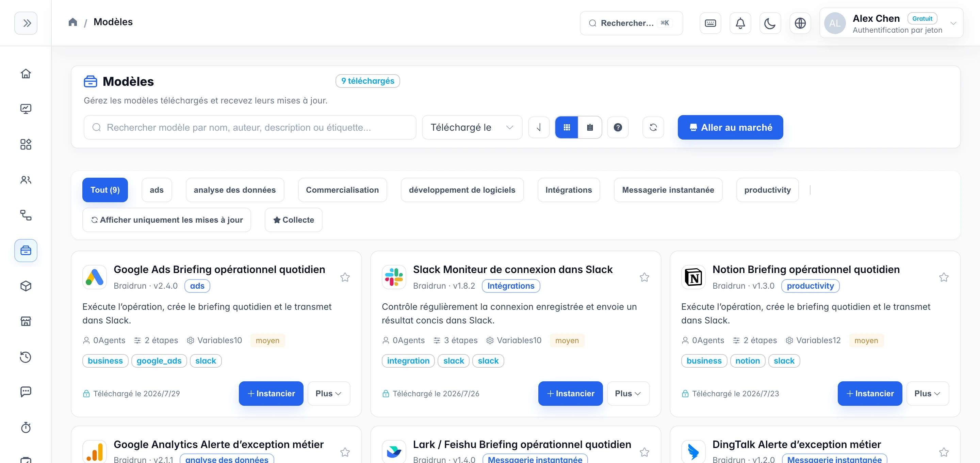Toggle the 'Collecte' favorites filter
Viewport: 980px width, 463px height.
[293, 220]
